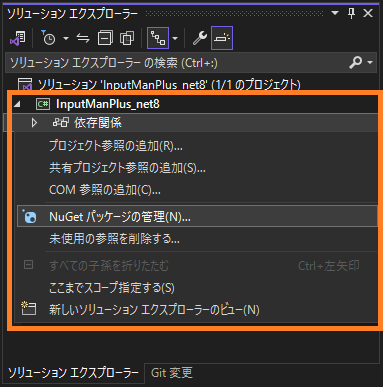This screenshot has width=383, height=387.
Task: Open the Pending Changes Filter clock icon
Action: point(48,38)
